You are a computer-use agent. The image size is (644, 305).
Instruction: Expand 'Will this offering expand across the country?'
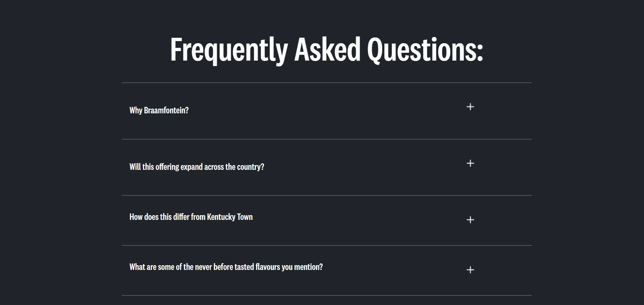[x=196, y=167]
